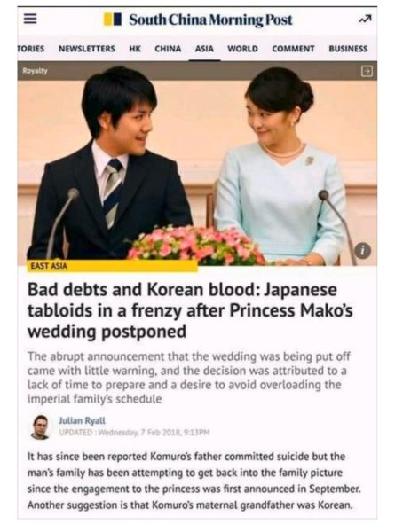This screenshot has width=395, height=532.
Task: Open Julian Ryall author link
Action: [82, 420]
